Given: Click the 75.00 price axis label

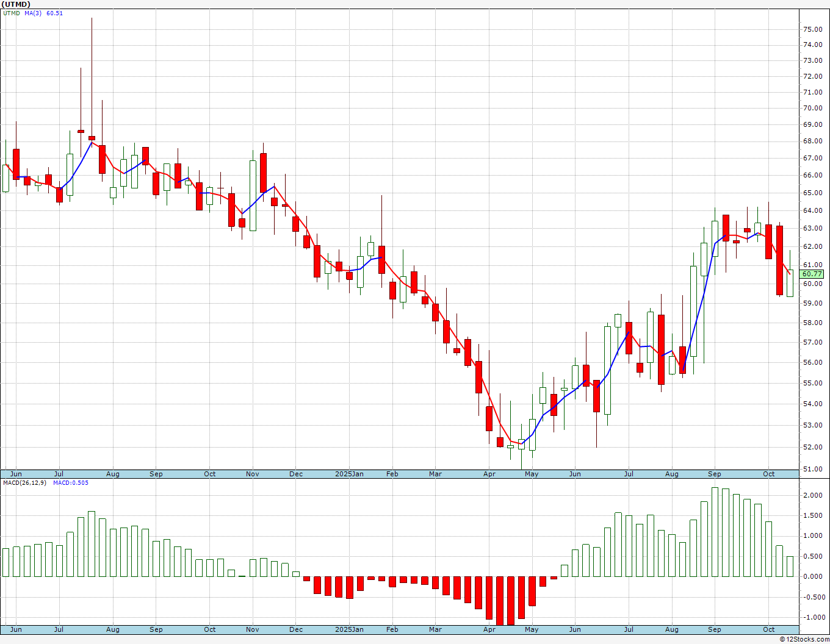Looking at the screenshot, I should [812, 29].
